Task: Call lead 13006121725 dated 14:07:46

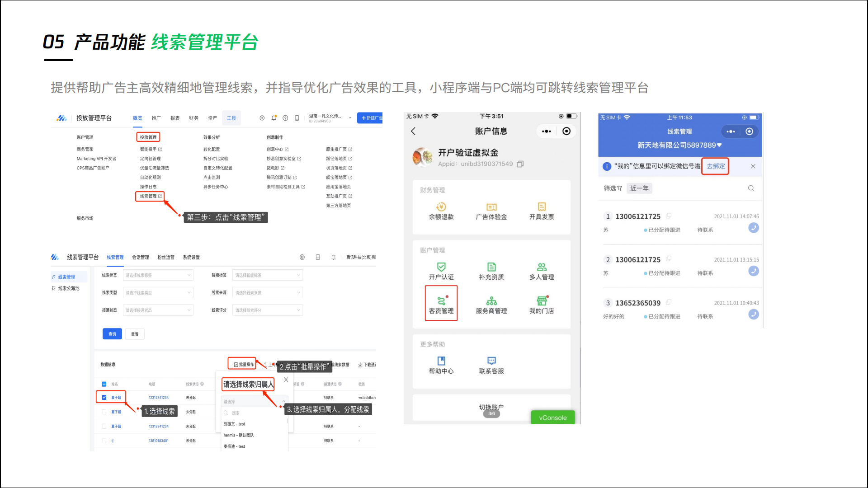Action: pyautogui.click(x=754, y=228)
